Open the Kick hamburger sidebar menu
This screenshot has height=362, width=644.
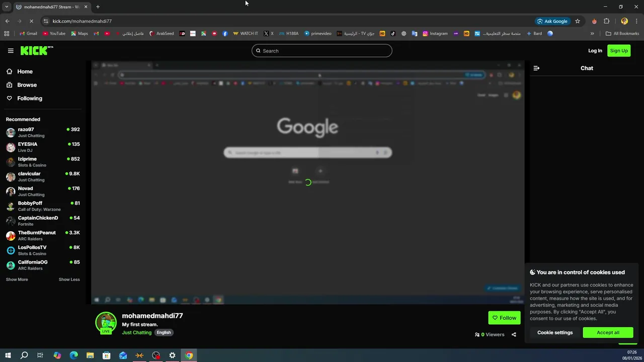pos(11,51)
